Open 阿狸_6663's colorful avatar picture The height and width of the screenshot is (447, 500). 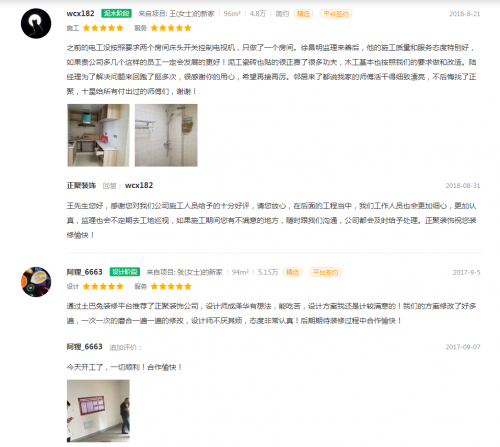pos(36,282)
